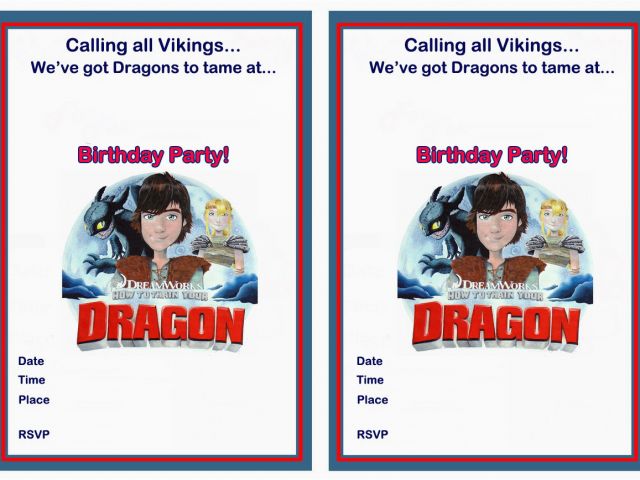Click the right pink "Birthday Party!" text

492,156
